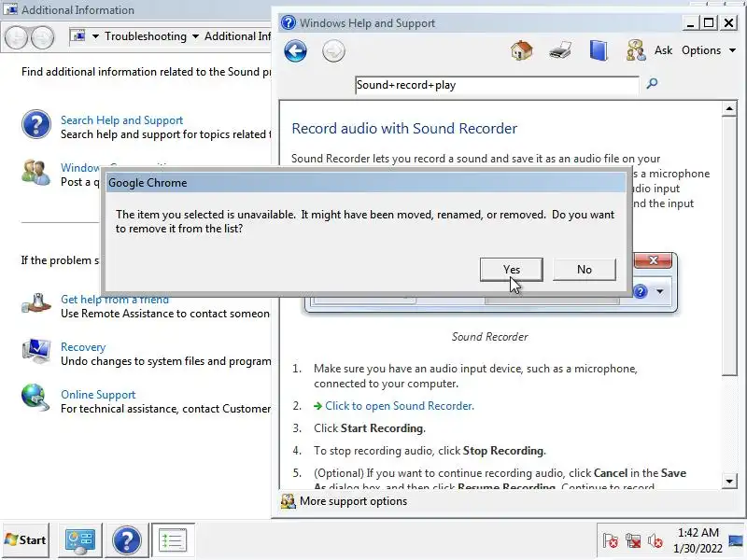The image size is (747, 560).
Task: Open Browse Help book icon
Action: click(x=599, y=50)
